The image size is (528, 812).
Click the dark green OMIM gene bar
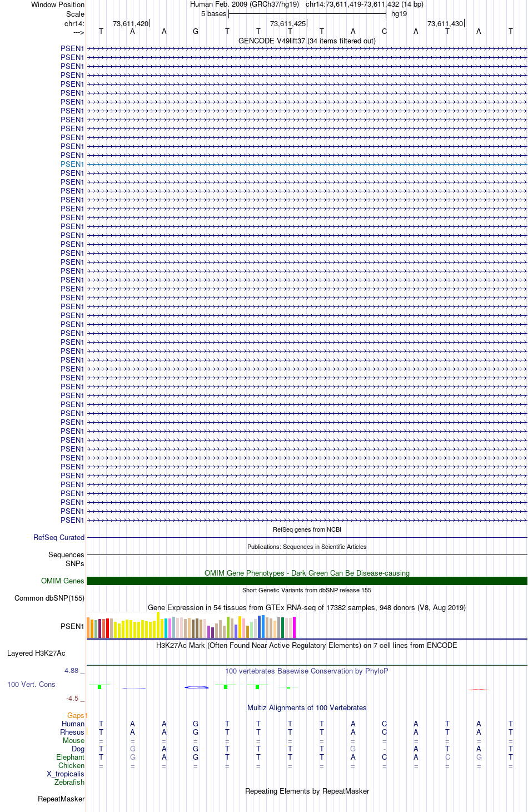click(x=307, y=581)
